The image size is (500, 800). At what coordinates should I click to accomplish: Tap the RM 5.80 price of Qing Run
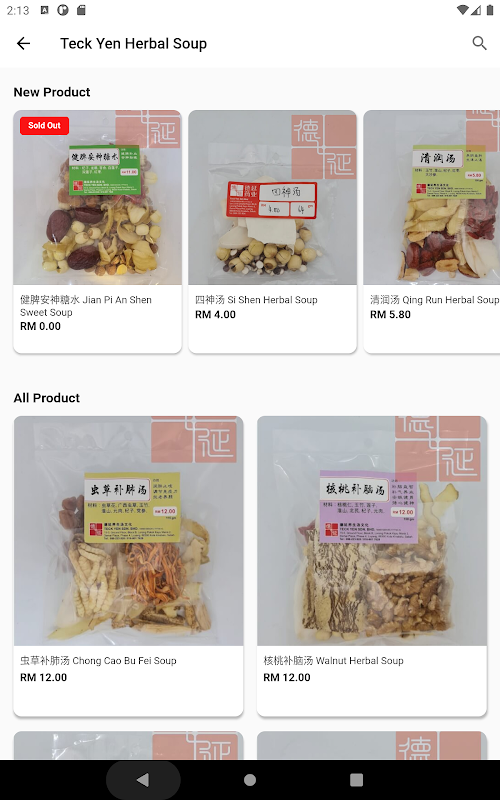[390, 314]
